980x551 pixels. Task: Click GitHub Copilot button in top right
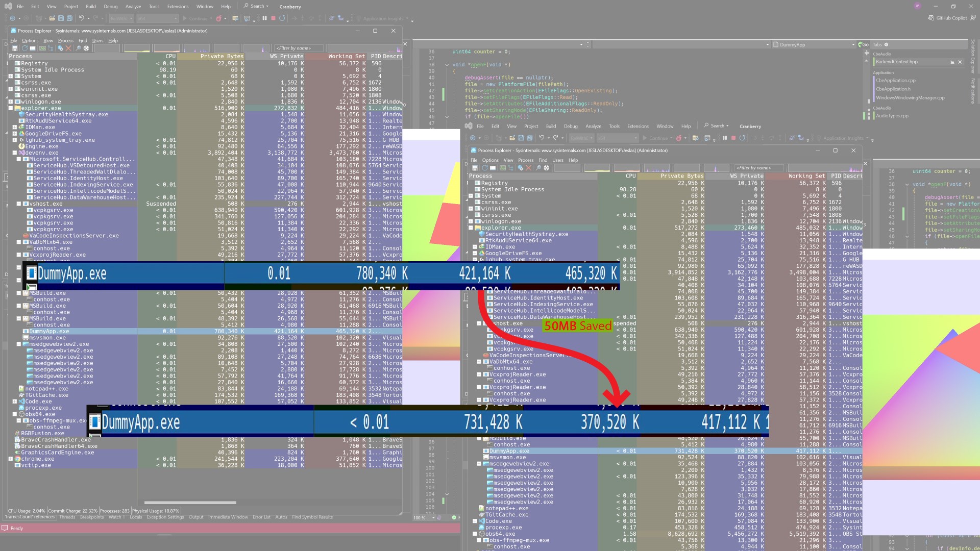947,18
